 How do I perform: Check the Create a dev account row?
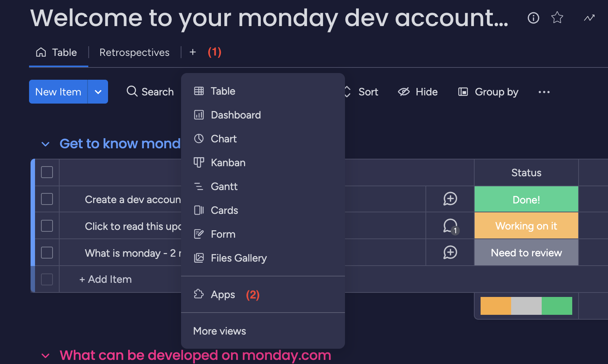point(47,199)
